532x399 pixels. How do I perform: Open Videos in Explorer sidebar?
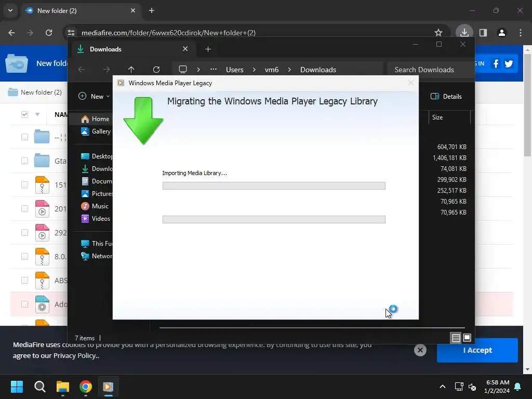click(96, 219)
